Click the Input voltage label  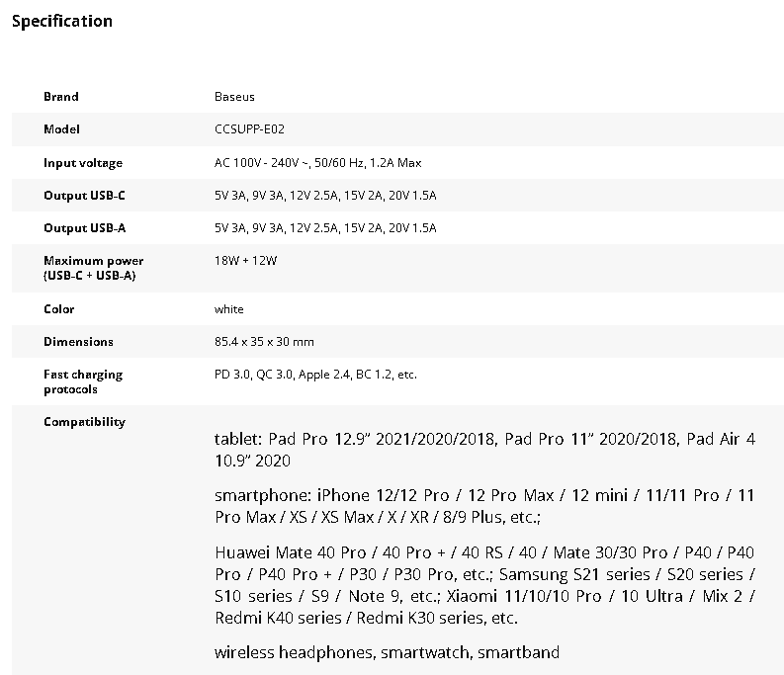pos(83,163)
